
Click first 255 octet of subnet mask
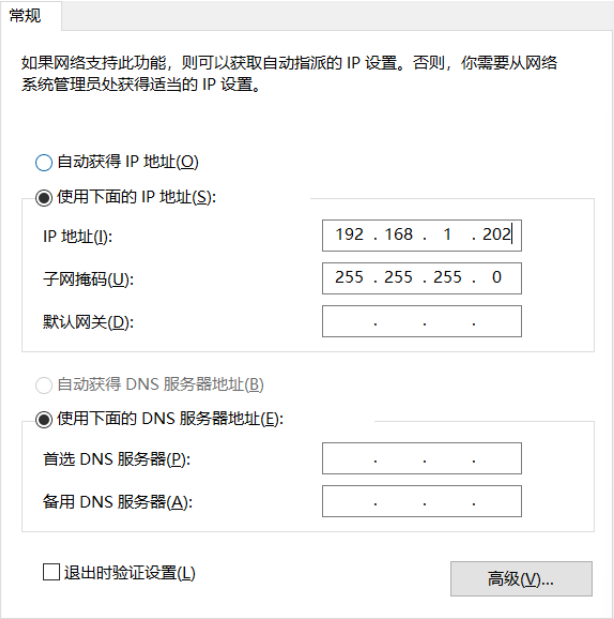click(x=350, y=277)
